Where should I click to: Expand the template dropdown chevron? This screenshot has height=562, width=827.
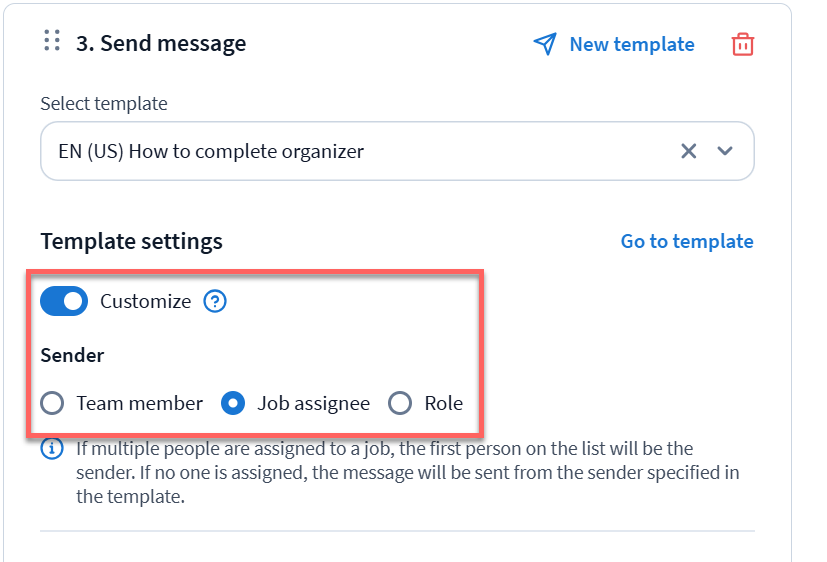pyautogui.click(x=725, y=151)
